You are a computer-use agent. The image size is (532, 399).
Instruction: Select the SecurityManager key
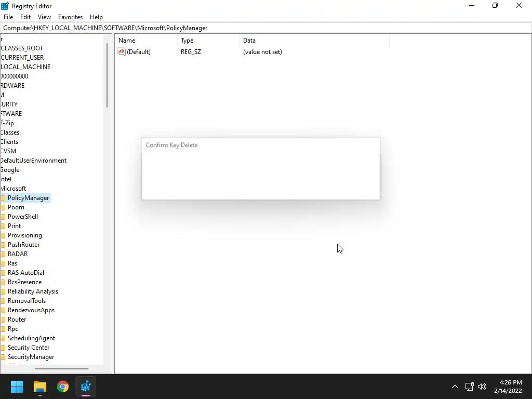click(31, 357)
